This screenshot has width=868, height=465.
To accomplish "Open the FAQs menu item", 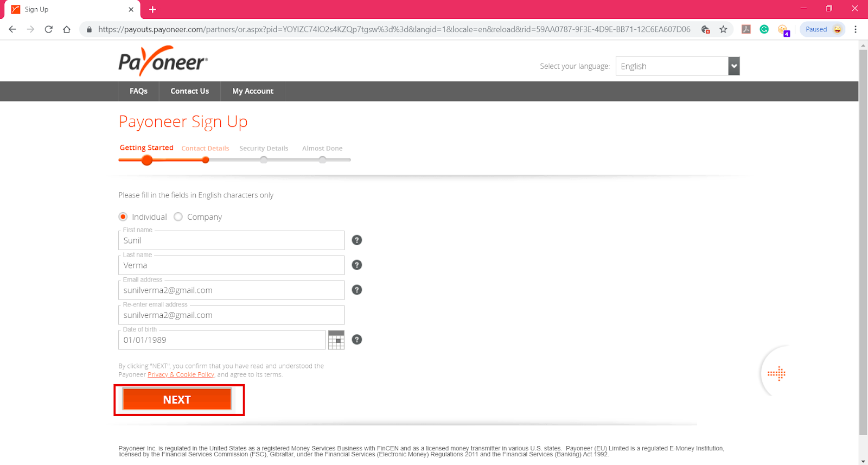I will pos(138,91).
